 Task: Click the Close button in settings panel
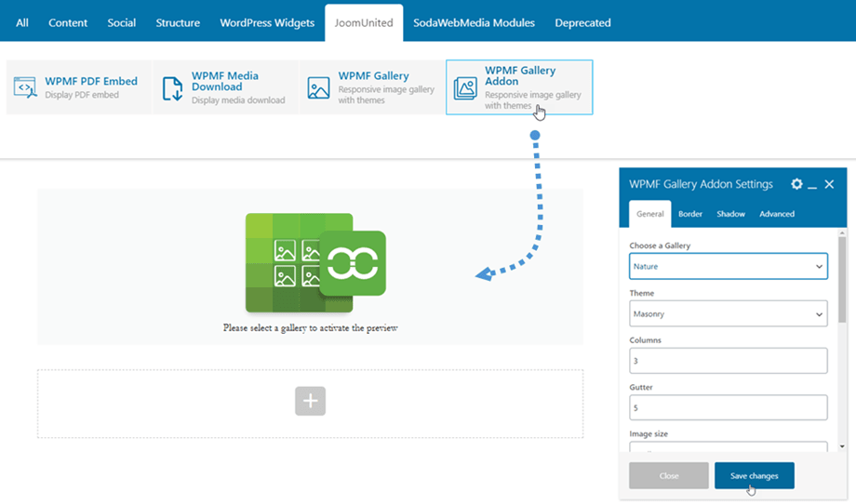click(669, 475)
